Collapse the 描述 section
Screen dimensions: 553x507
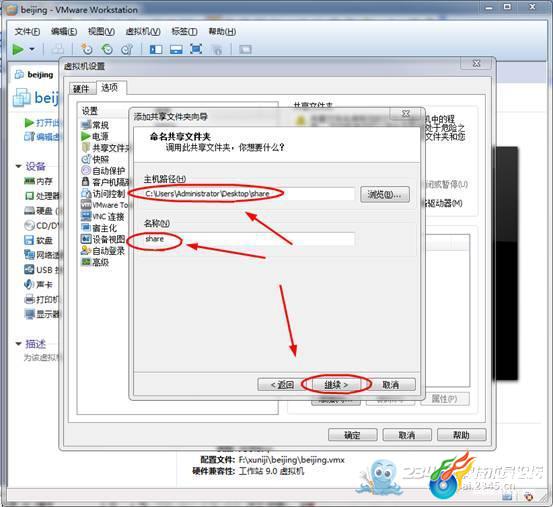point(19,343)
